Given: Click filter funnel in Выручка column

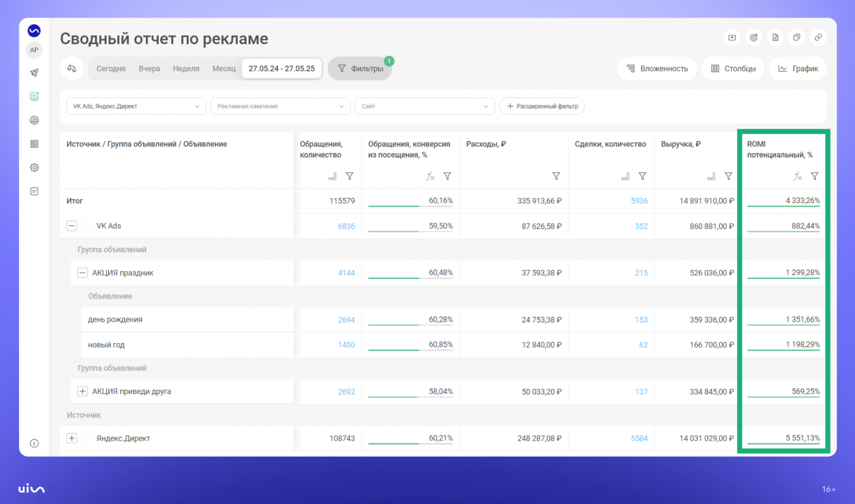Looking at the screenshot, I should [x=728, y=176].
